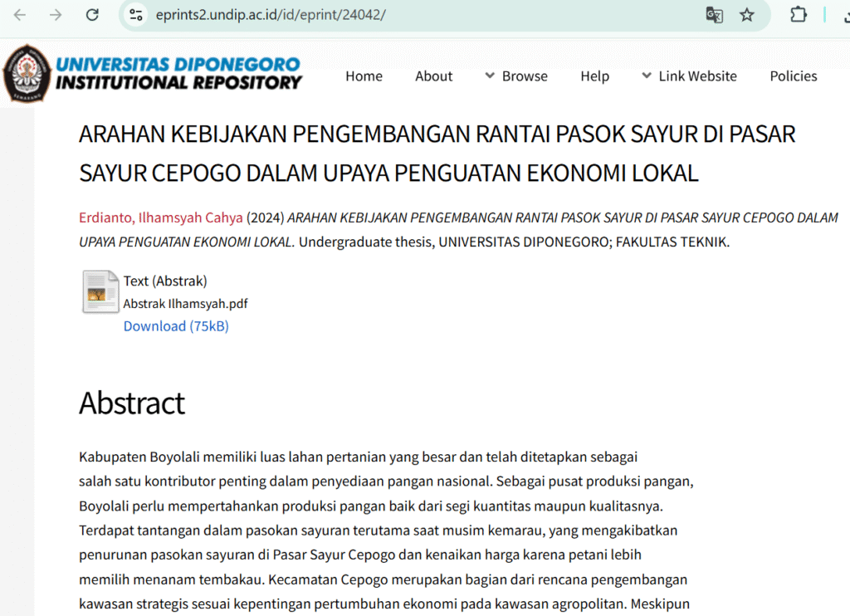Click the translate page icon

tap(714, 15)
